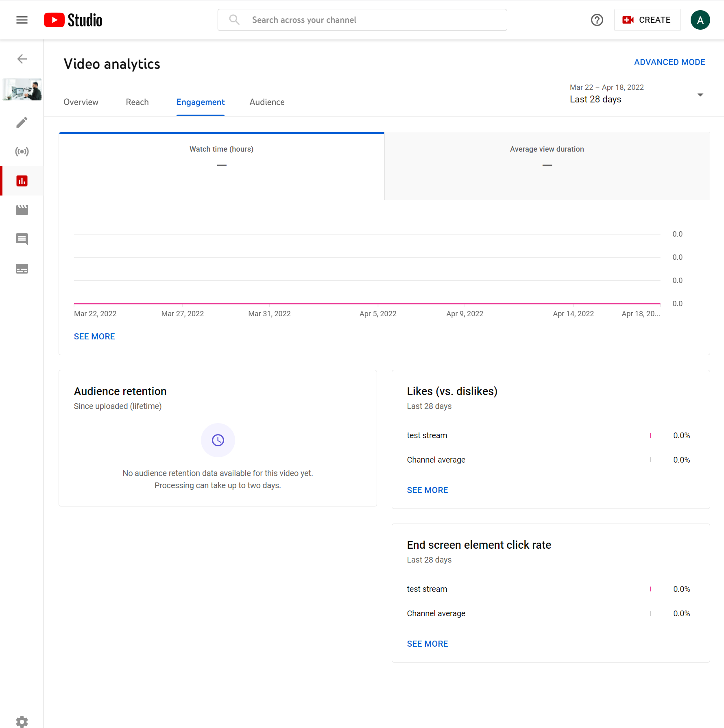Open the live streaming sidebar icon
The height and width of the screenshot is (728, 724).
[22, 152]
